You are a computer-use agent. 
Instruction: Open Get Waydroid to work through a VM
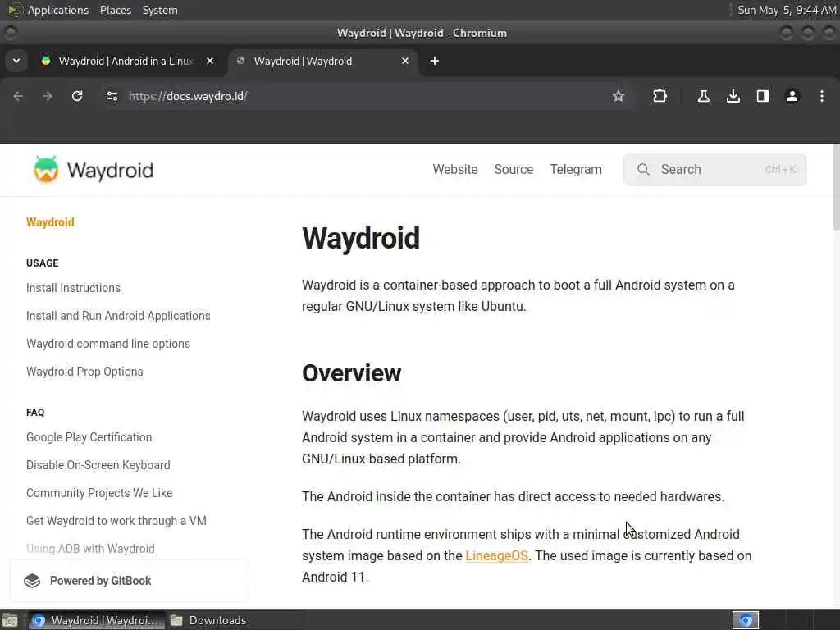(116, 521)
